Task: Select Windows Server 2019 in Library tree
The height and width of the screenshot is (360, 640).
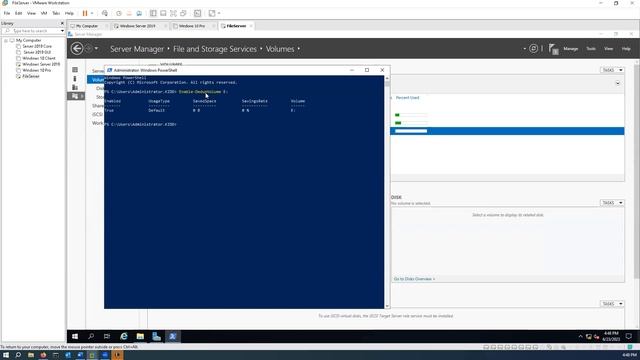Action: pyautogui.click(x=41, y=64)
